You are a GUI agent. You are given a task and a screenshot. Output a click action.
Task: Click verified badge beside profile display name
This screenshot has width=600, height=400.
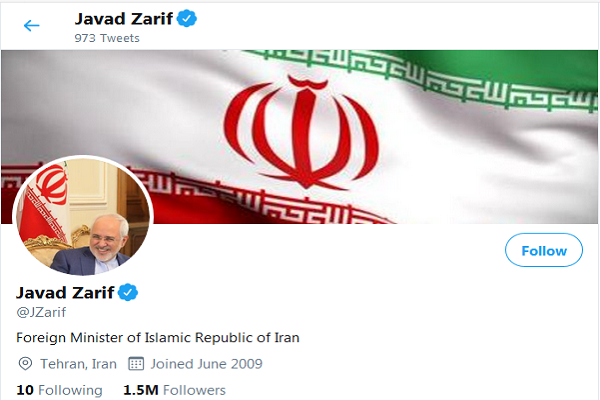point(128,292)
